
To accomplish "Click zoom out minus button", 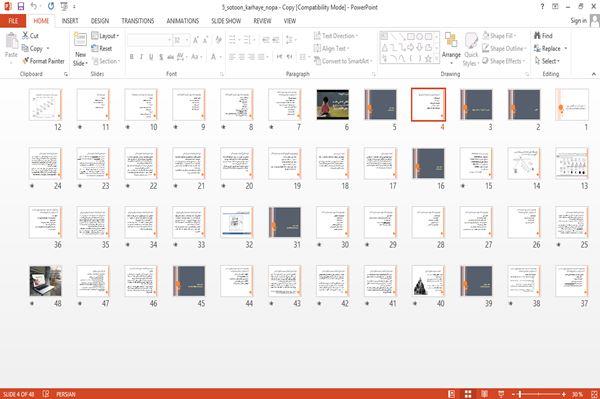I will [514, 394].
